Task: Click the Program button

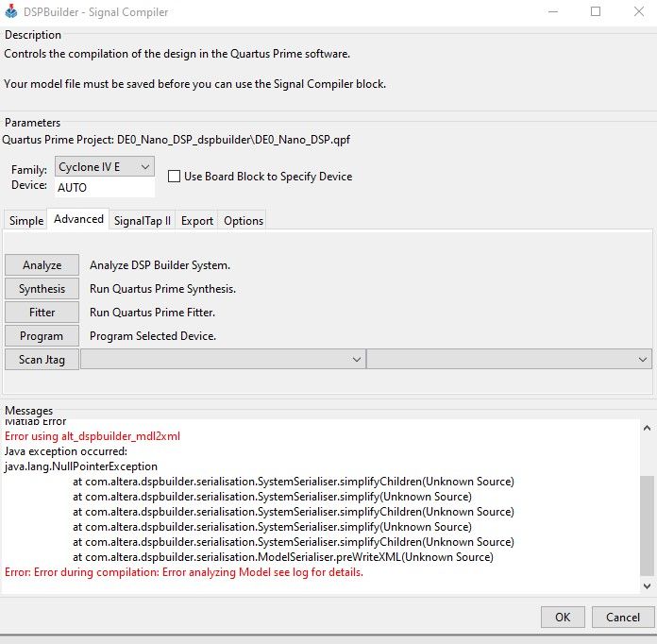Action: [42, 336]
